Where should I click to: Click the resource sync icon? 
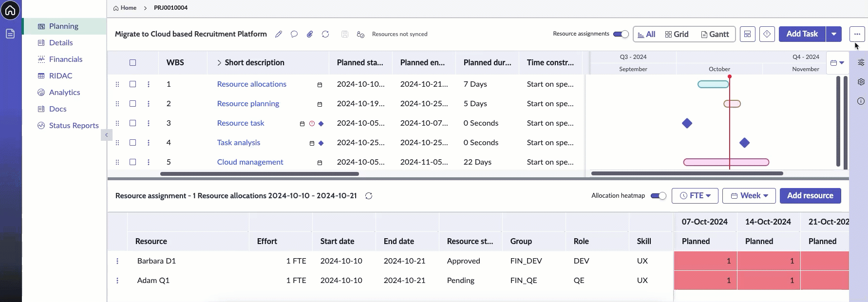[x=360, y=34]
